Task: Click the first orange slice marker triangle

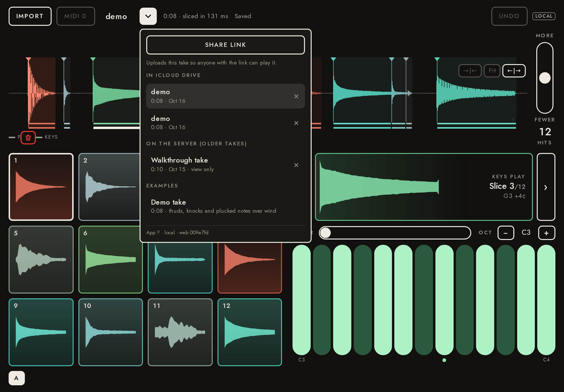Action: (x=28, y=59)
